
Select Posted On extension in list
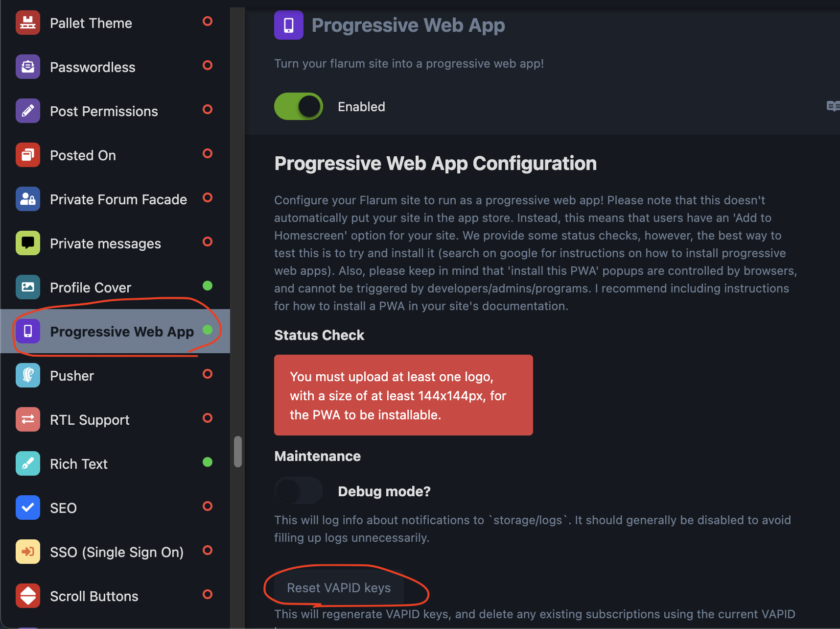83,155
